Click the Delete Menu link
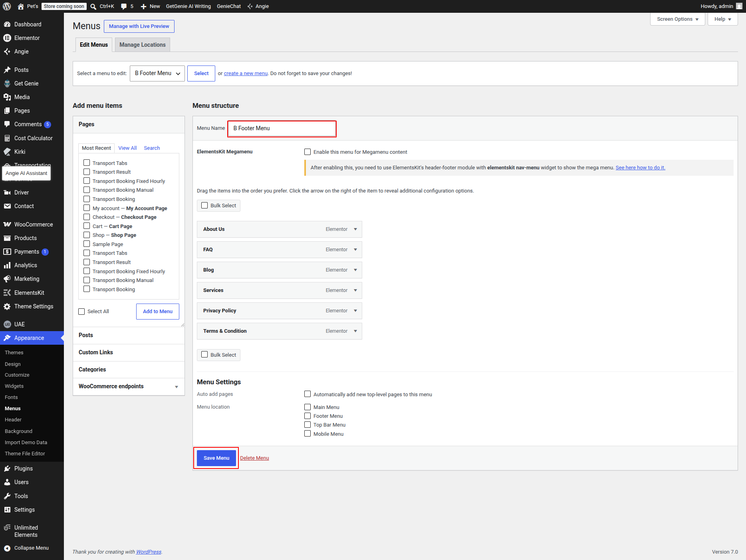The width and height of the screenshot is (746, 560). pos(254,458)
